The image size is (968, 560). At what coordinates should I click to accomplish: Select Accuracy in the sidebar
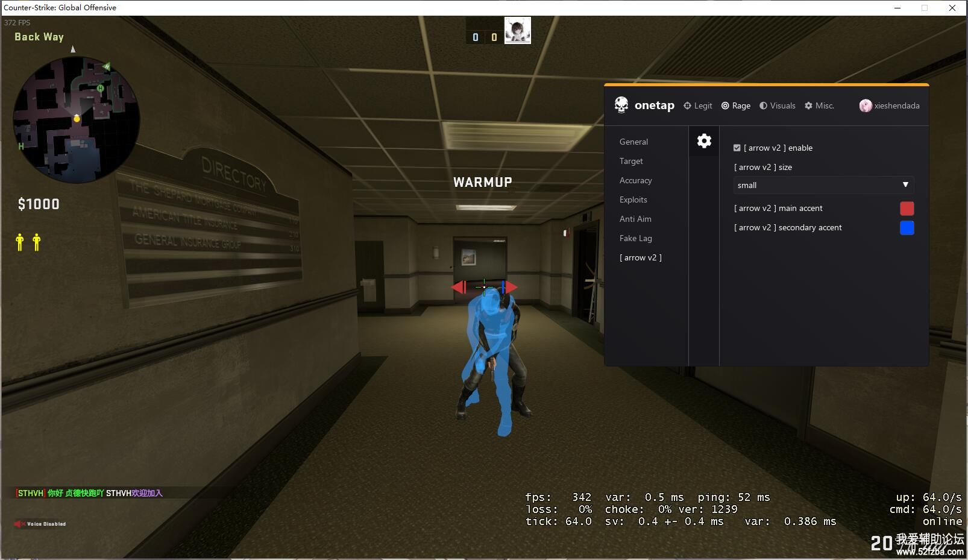coord(635,180)
